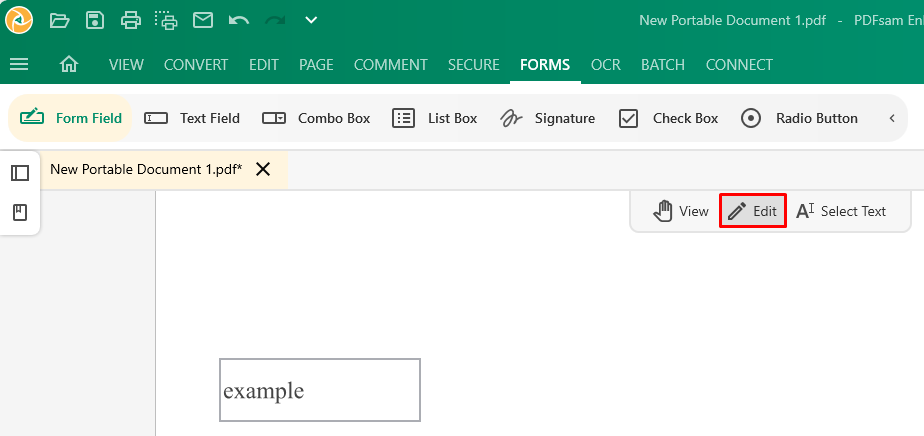
Task: Save the document with the floppy disk icon
Action: pyautogui.click(x=95, y=21)
